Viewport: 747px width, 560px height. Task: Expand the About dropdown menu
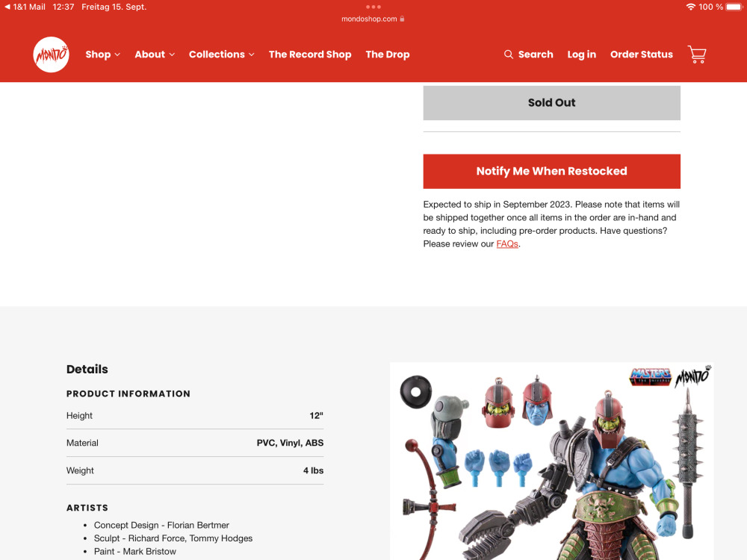pyautogui.click(x=155, y=55)
